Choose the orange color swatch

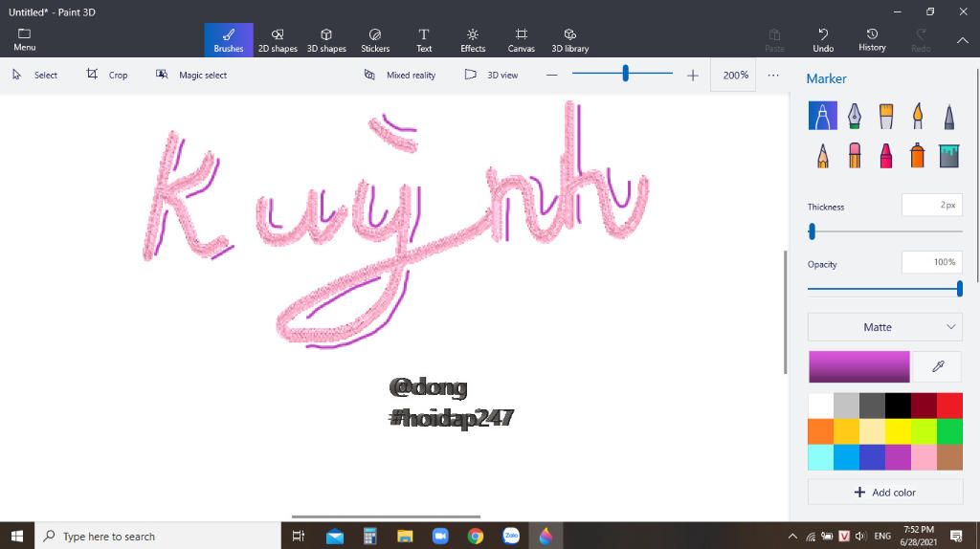(820, 431)
